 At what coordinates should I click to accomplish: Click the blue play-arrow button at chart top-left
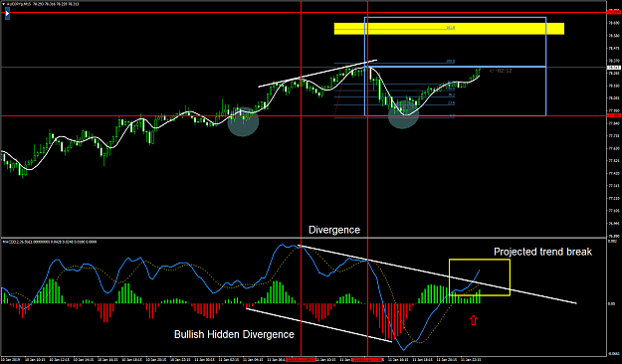[7, 14]
